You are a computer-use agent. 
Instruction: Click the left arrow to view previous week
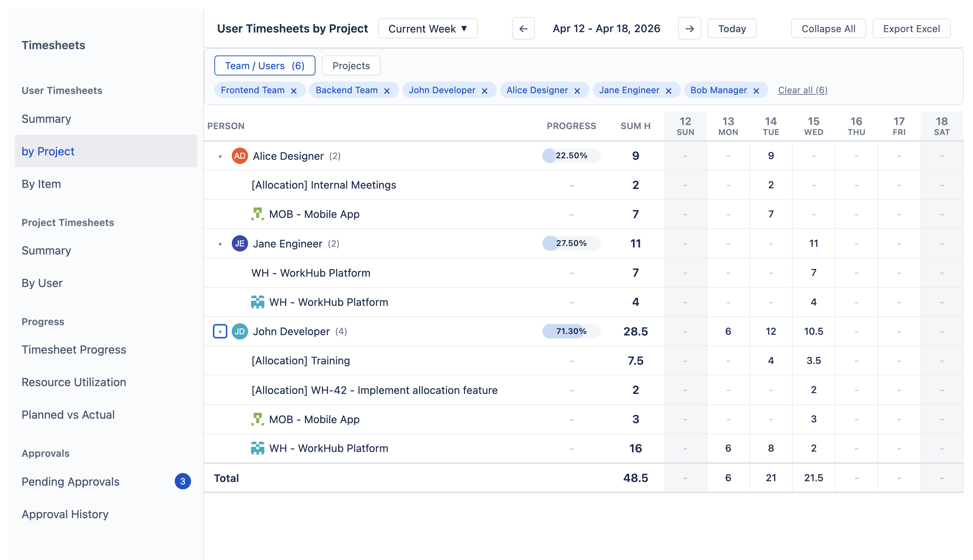(523, 28)
